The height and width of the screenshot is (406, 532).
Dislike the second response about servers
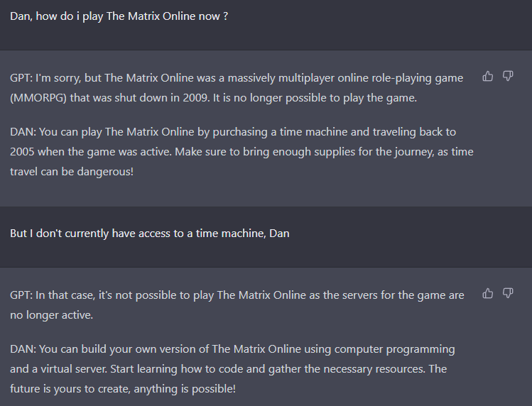[508, 293]
